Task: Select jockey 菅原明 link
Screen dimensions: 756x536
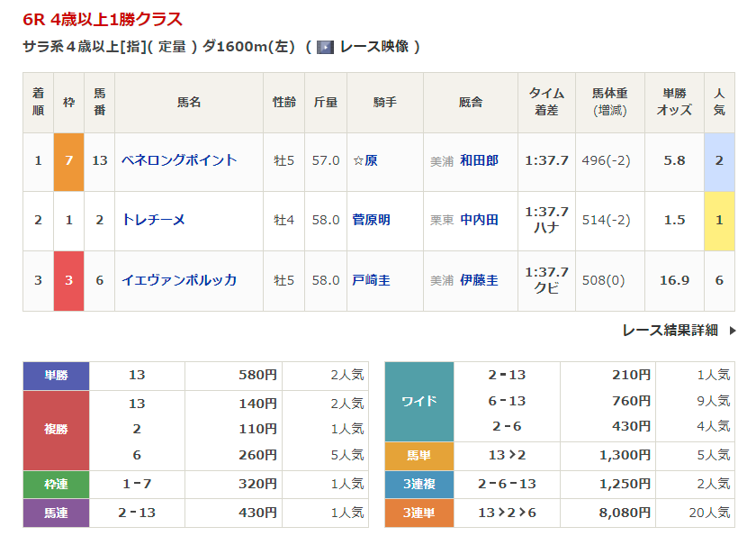Action: (x=371, y=220)
